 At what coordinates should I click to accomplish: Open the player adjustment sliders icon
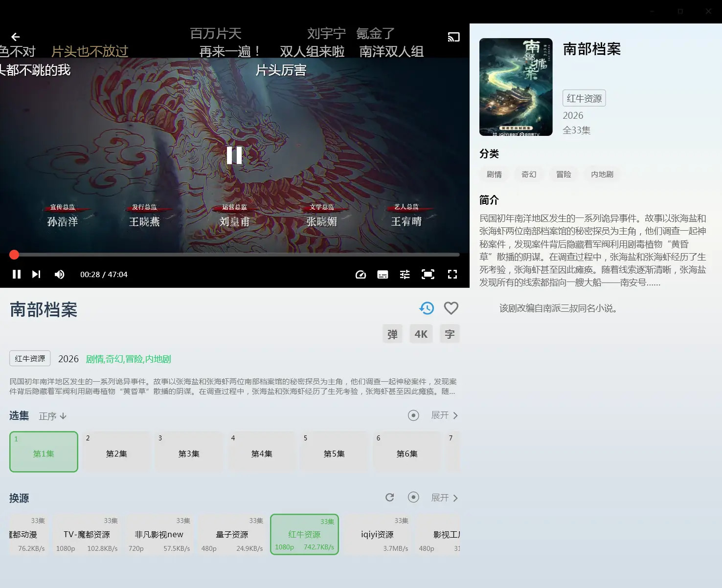tap(405, 274)
